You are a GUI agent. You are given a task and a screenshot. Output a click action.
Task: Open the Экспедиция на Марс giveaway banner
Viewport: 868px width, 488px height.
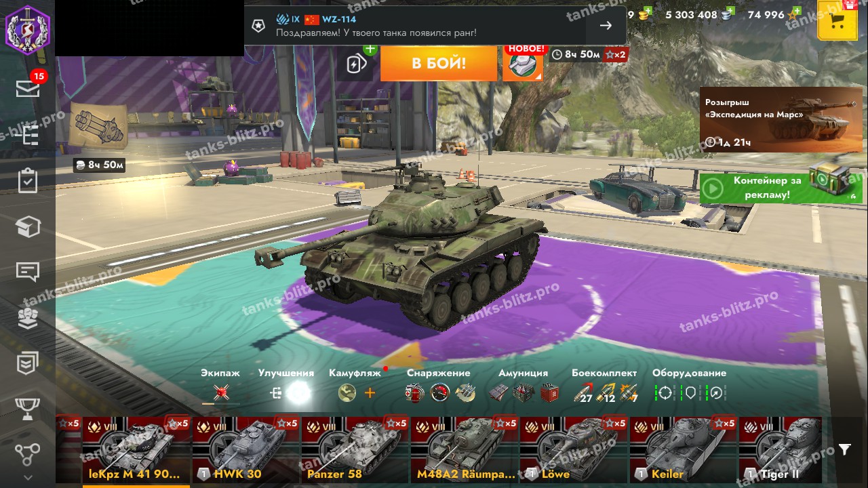pos(781,119)
